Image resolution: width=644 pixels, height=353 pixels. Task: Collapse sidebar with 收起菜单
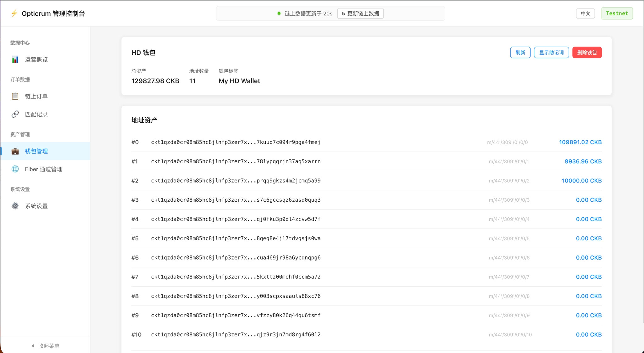[45, 346]
